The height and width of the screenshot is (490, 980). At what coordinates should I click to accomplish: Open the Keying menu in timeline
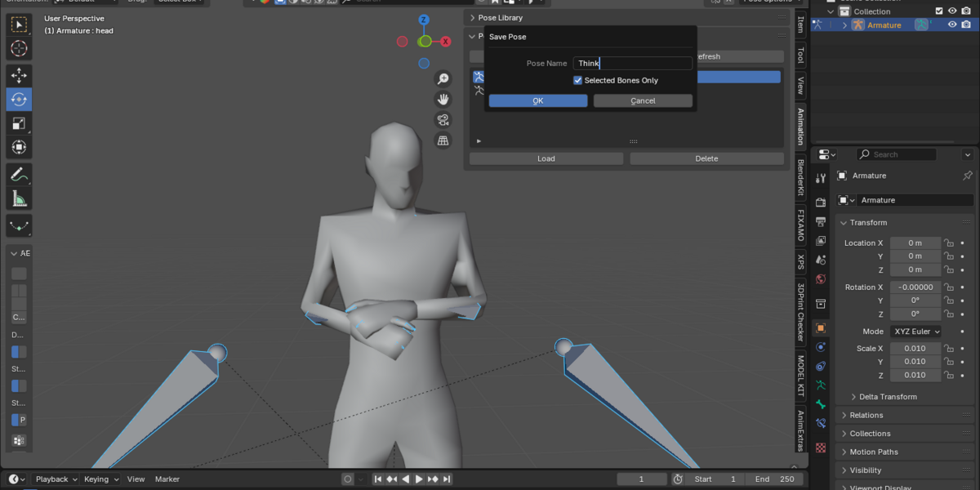pos(101,479)
